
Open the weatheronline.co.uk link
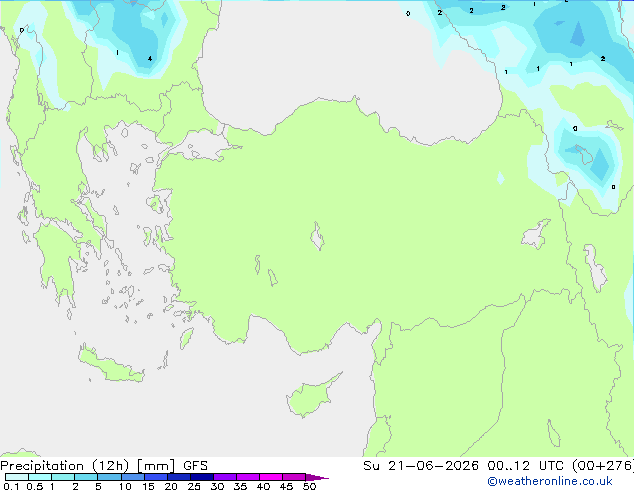pyautogui.click(x=550, y=481)
